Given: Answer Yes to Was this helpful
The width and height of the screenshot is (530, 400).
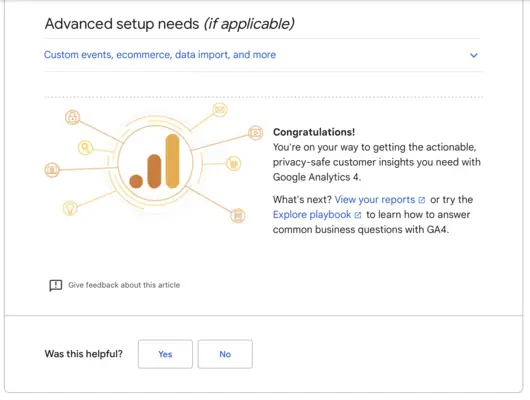Looking at the screenshot, I should pos(165,354).
